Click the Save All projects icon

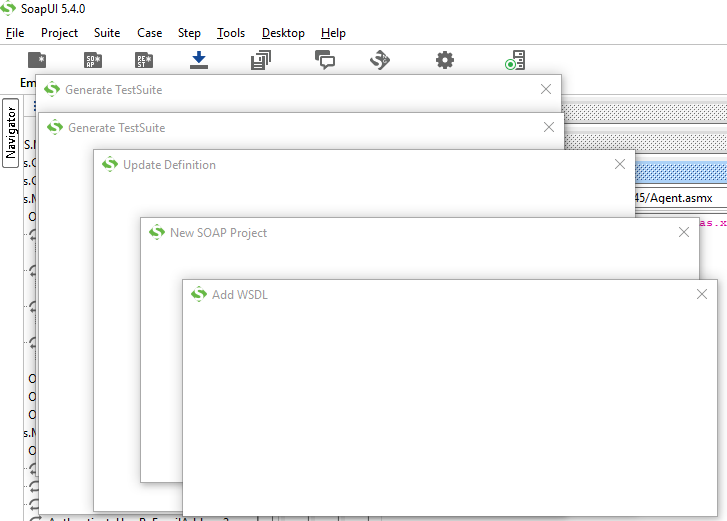click(x=261, y=60)
